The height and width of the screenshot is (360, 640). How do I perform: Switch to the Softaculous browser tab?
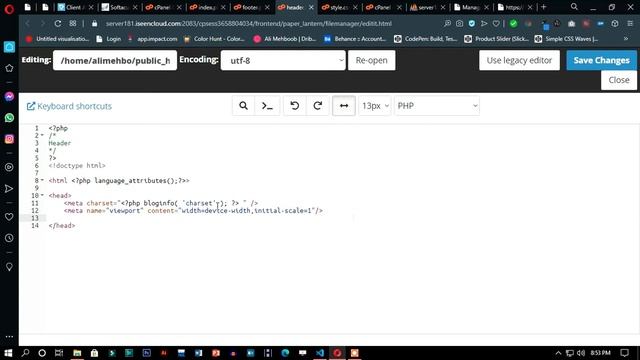(118, 7)
